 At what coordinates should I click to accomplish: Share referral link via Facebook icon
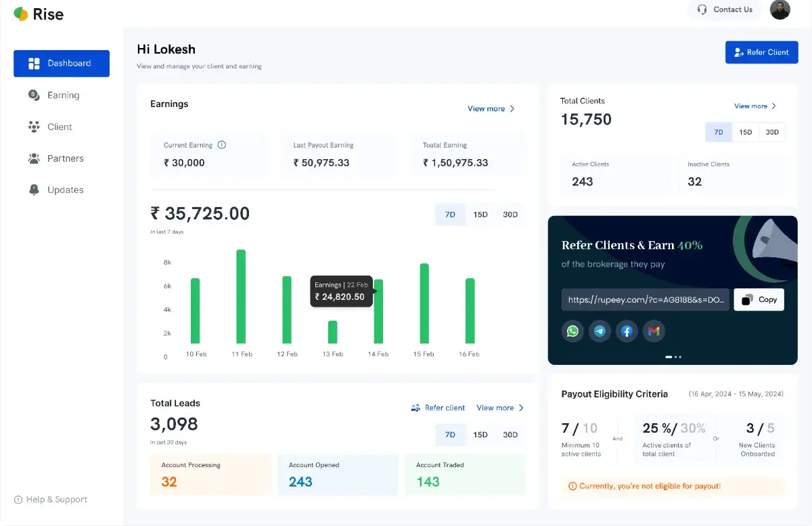(627, 331)
